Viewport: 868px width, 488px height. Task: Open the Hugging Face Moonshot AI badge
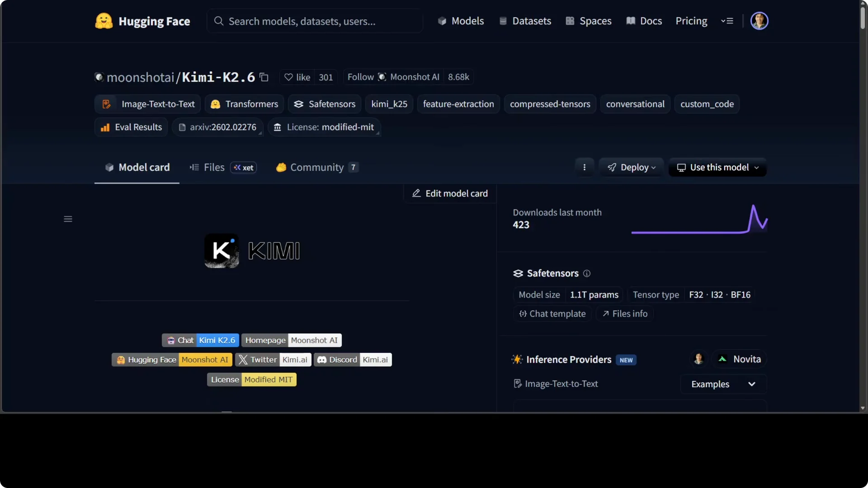coord(172,360)
